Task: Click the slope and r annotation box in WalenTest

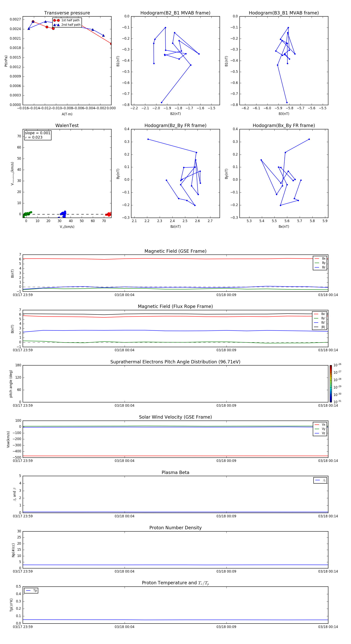Action: pyautogui.click(x=37, y=135)
